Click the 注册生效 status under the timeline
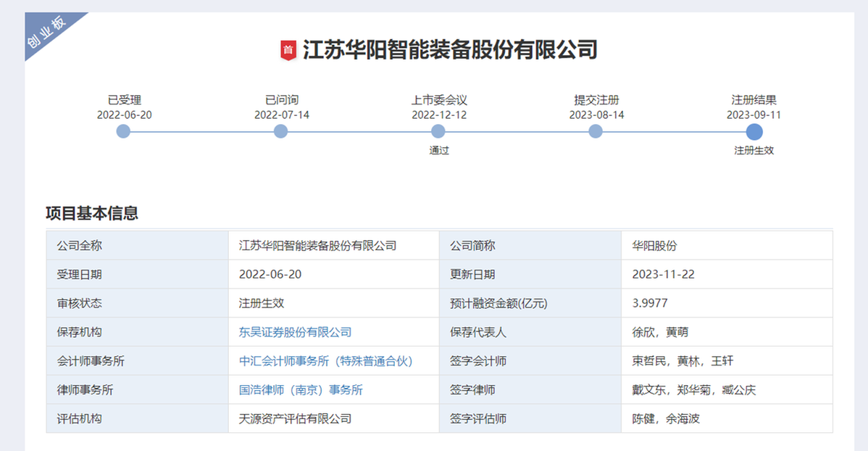This screenshot has width=868, height=451. (754, 150)
